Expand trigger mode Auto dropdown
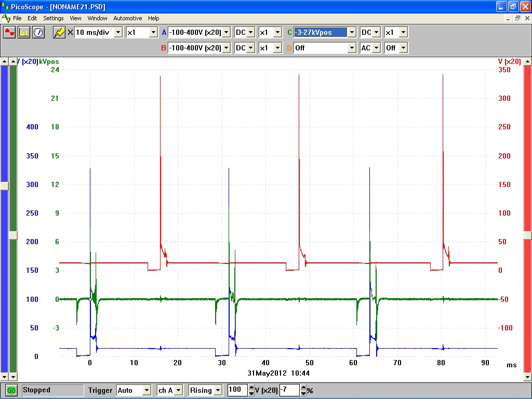The height and width of the screenshot is (399, 532). point(146,390)
